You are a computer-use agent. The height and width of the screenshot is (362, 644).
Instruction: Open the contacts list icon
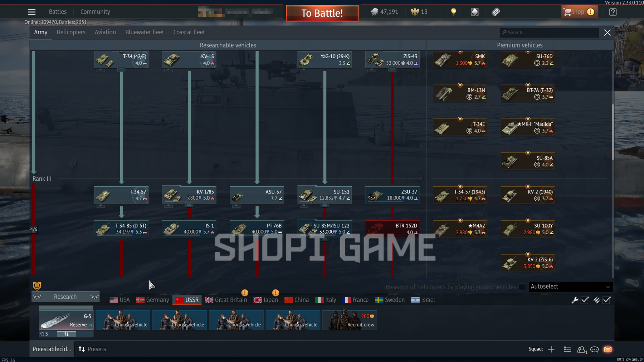tap(567, 349)
